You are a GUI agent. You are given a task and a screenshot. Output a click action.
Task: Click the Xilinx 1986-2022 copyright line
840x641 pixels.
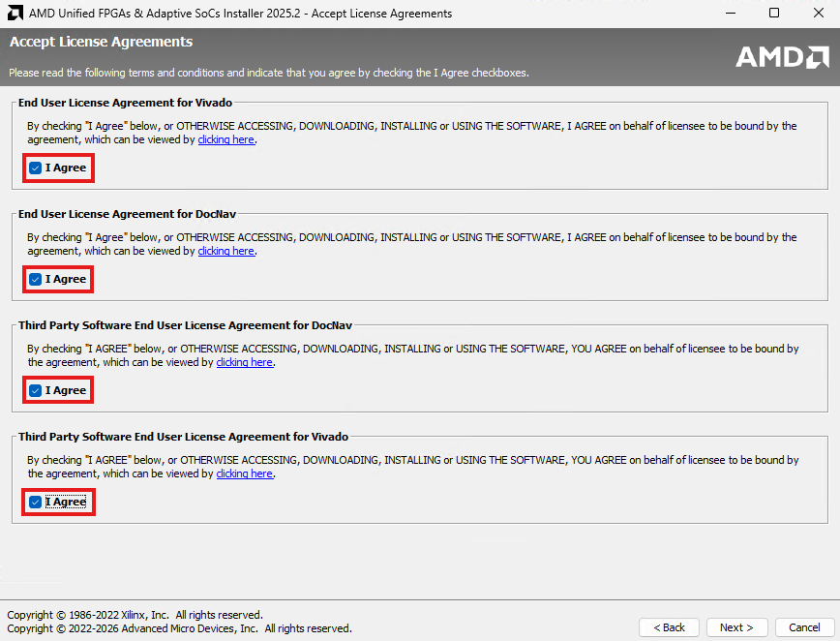(135, 615)
